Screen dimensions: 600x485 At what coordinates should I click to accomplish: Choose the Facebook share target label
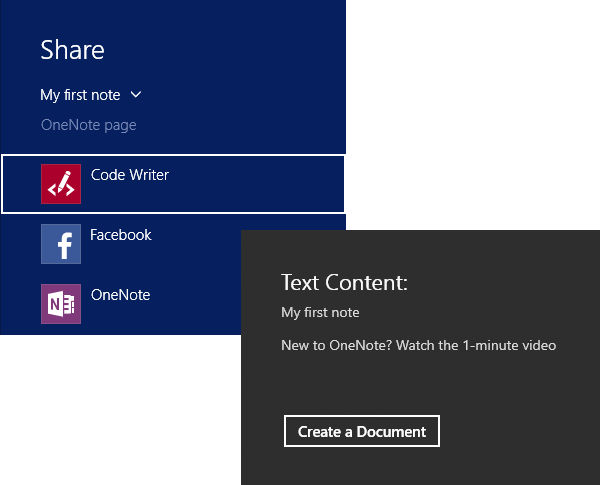[121, 235]
